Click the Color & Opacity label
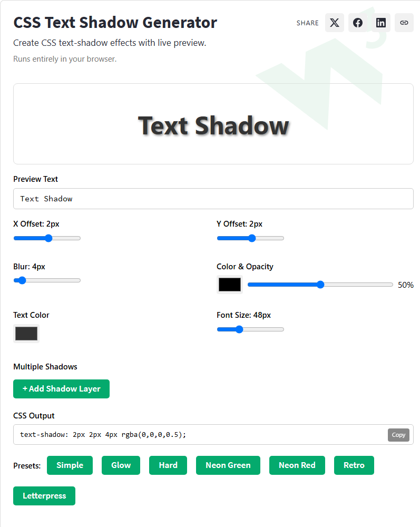Screen dimensions: 420x527 coord(245,267)
